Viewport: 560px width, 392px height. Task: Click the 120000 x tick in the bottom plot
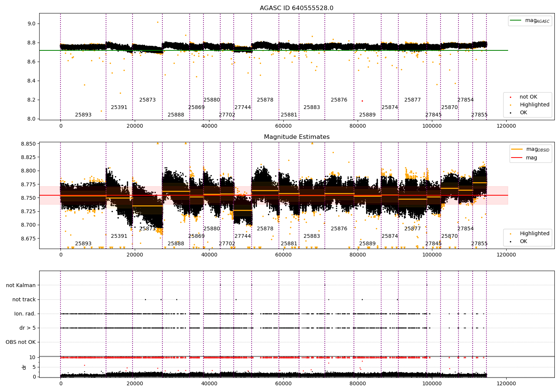tap(506, 384)
